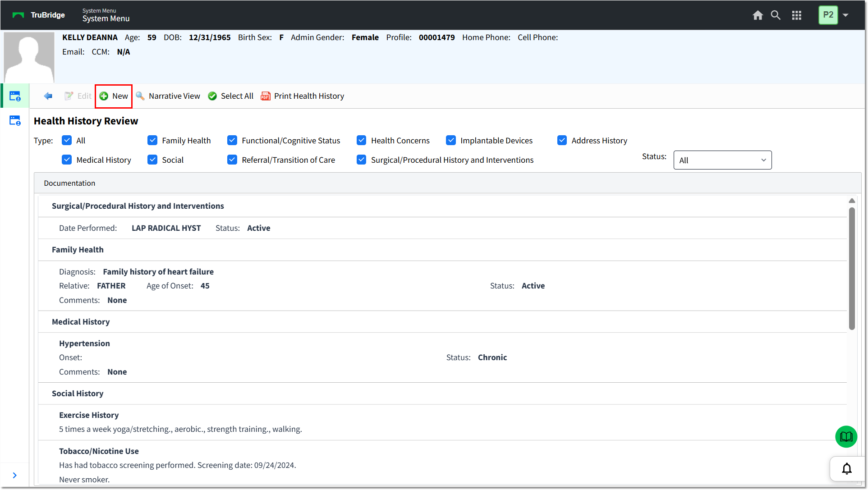Toggle the Implantable Devices checkbox
Viewport: 868px width, 490px height.
pyautogui.click(x=451, y=140)
